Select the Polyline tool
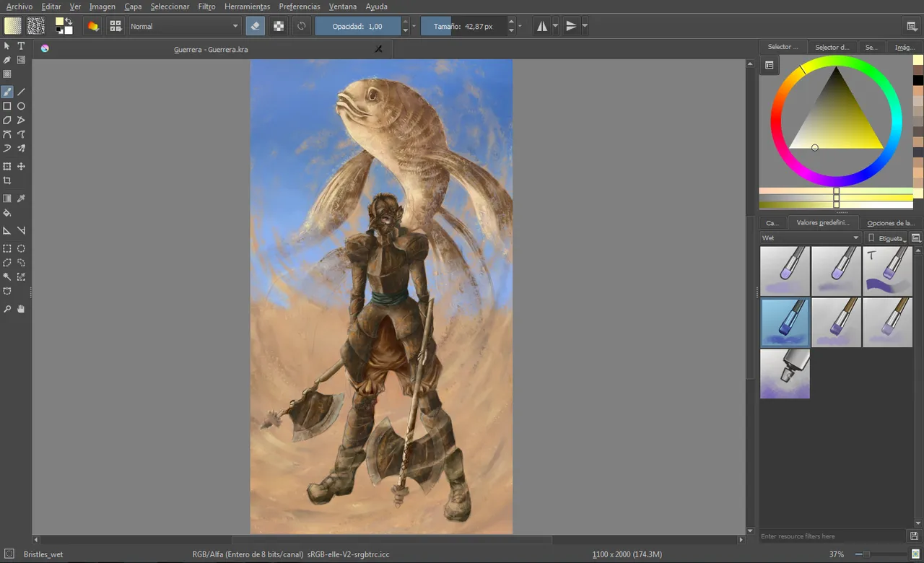 pos(22,120)
